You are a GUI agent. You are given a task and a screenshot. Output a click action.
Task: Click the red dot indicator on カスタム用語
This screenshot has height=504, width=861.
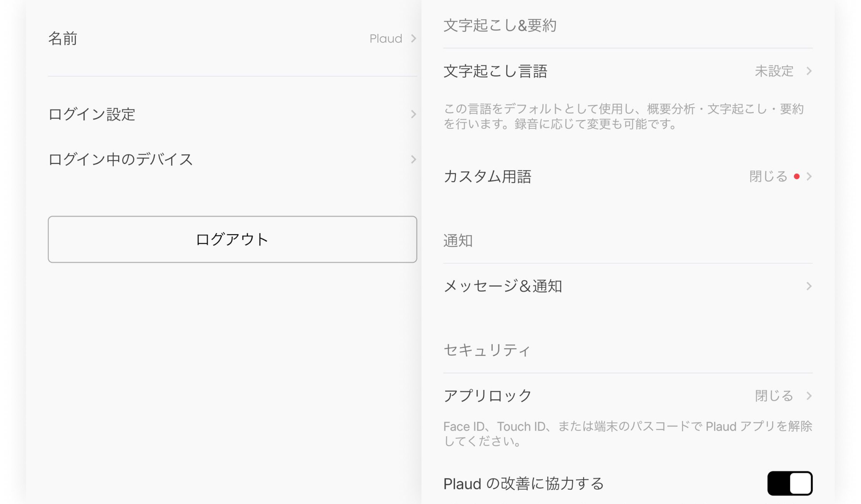point(796,177)
